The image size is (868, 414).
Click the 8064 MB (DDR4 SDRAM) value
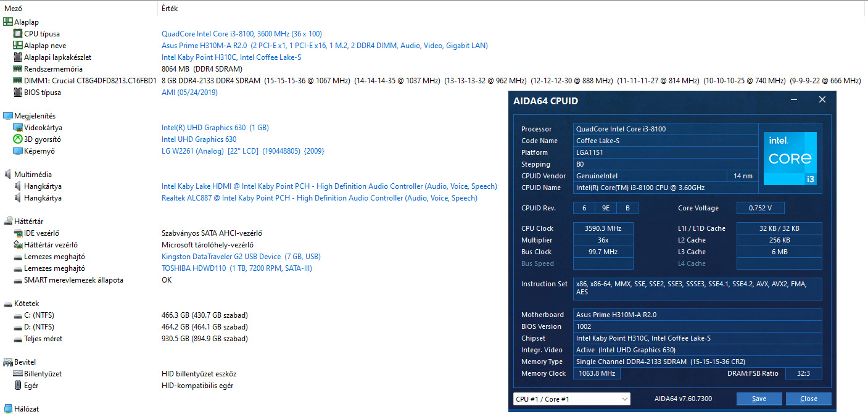(x=202, y=69)
